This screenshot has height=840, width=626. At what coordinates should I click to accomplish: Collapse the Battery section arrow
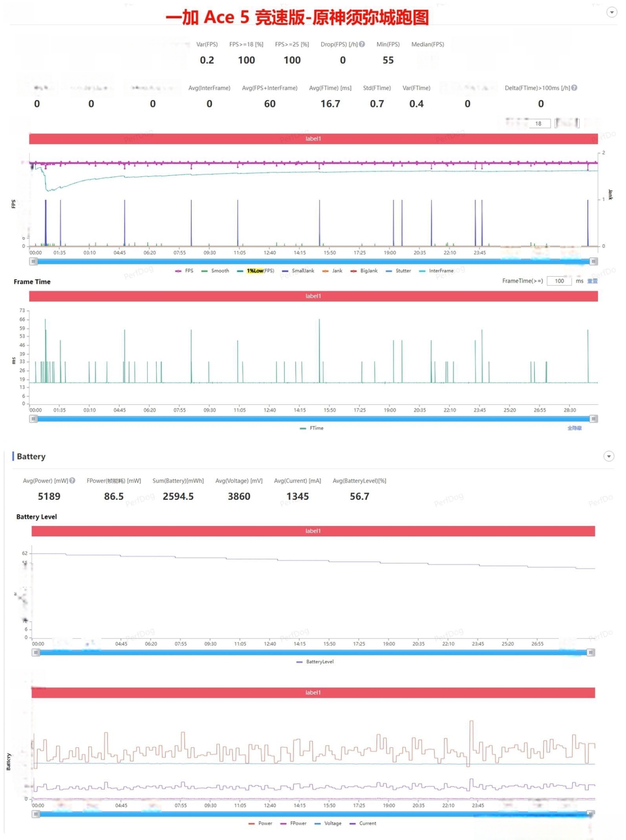tap(608, 456)
